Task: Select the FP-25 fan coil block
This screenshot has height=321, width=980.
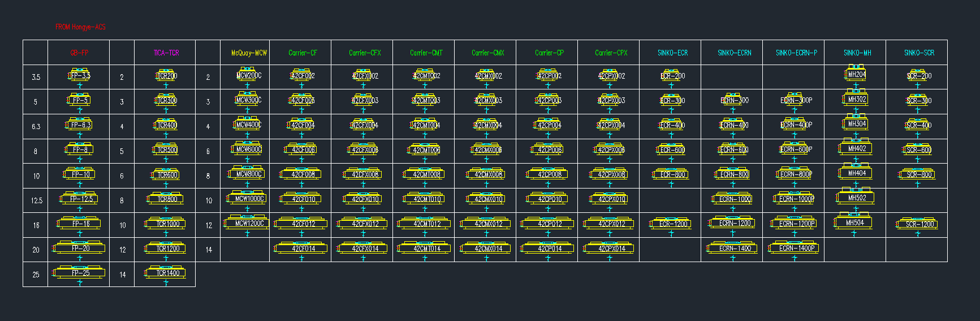Action: (x=80, y=273)
